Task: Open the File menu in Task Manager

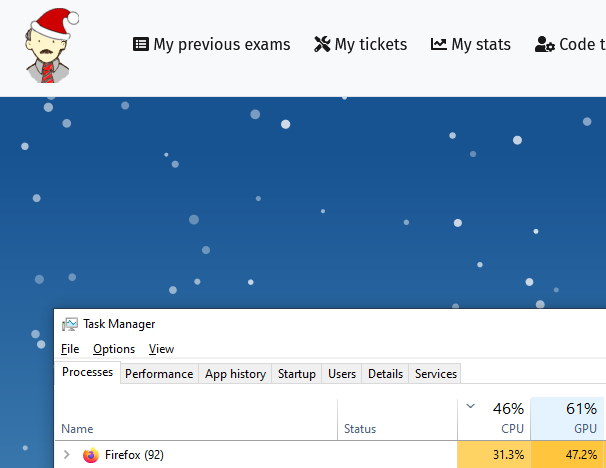Action: (x=70, y=349)
